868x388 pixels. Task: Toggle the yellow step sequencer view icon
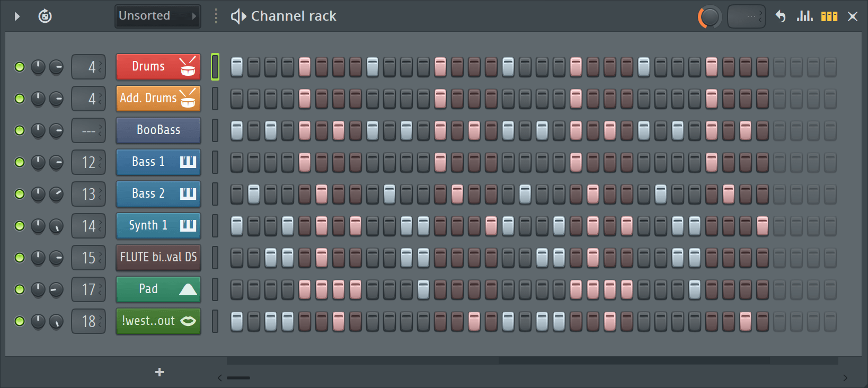tap(829, 16)
